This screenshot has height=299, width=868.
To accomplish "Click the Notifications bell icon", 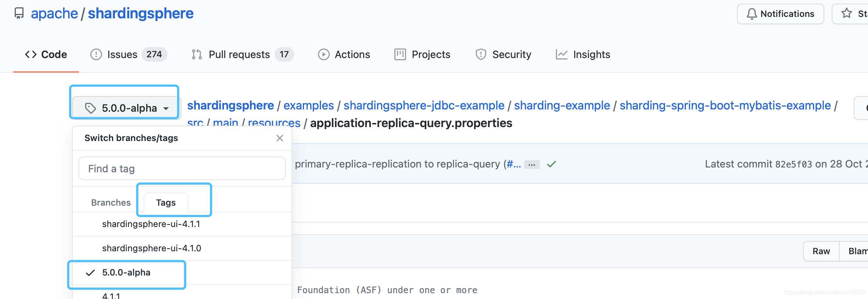I will point(752,14).
